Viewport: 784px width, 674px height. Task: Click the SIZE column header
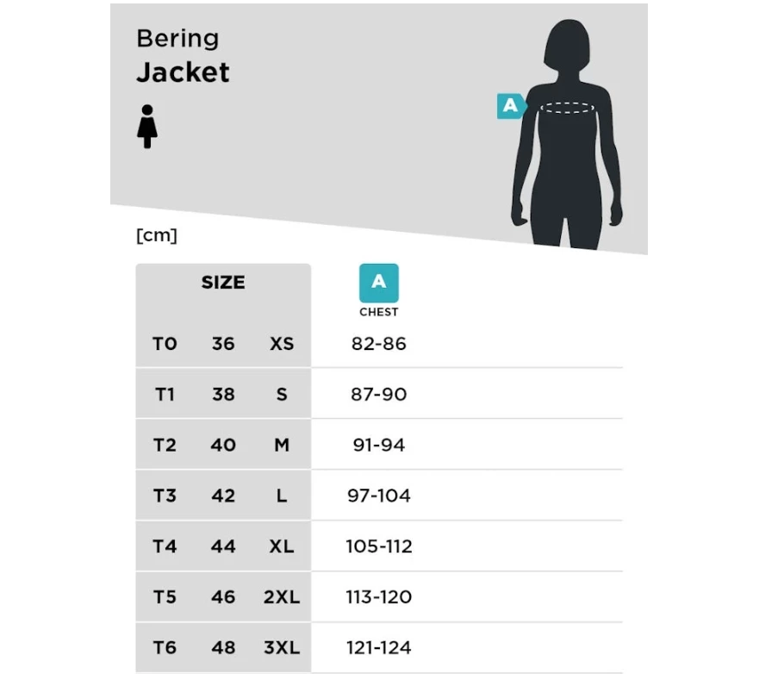[223, 282]
